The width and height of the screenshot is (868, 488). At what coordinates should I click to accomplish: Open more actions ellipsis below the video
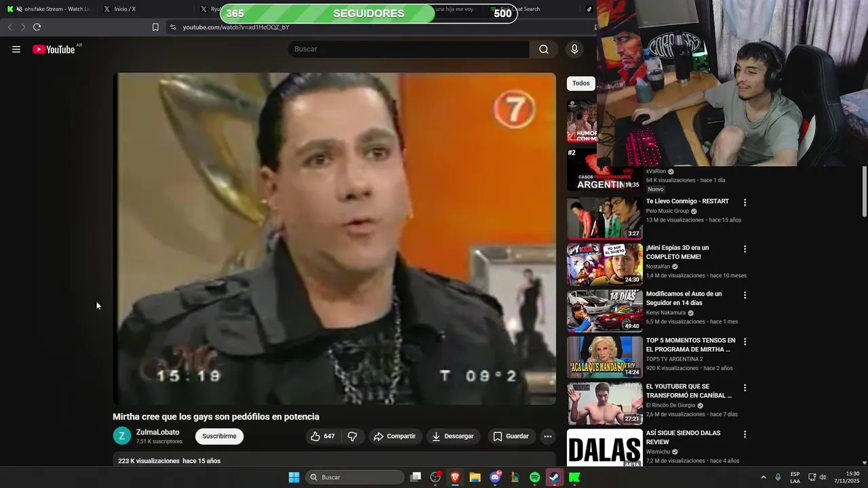[x=548, y=436]
